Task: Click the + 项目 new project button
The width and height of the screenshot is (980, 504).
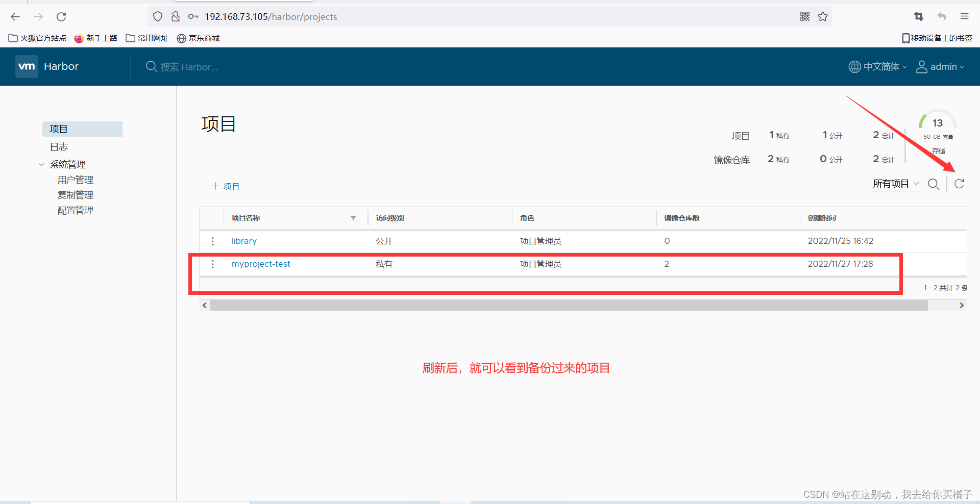Action: [225, 186]
